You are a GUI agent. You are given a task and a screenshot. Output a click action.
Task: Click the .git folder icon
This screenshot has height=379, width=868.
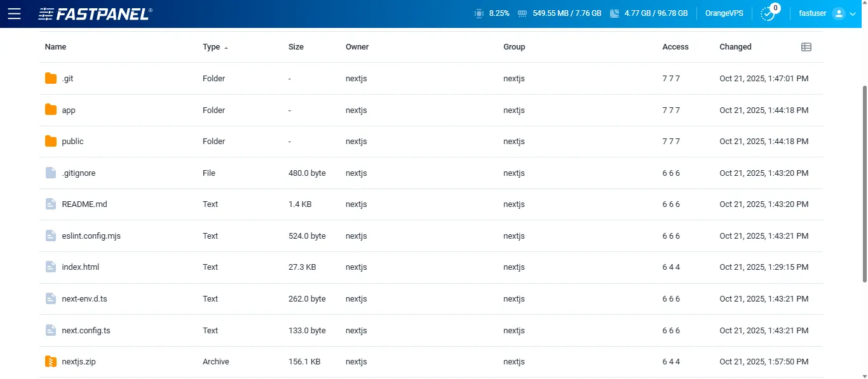51,79
